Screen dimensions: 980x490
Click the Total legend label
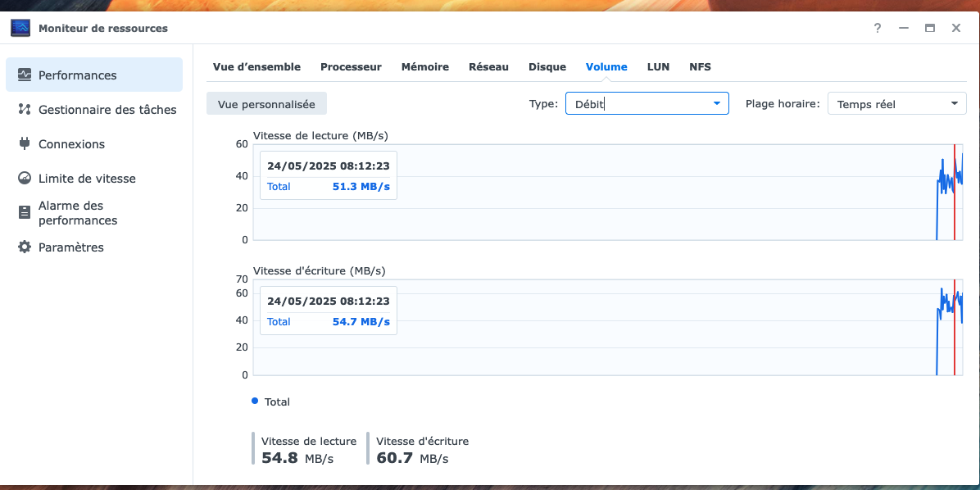[x=277, y=402]
